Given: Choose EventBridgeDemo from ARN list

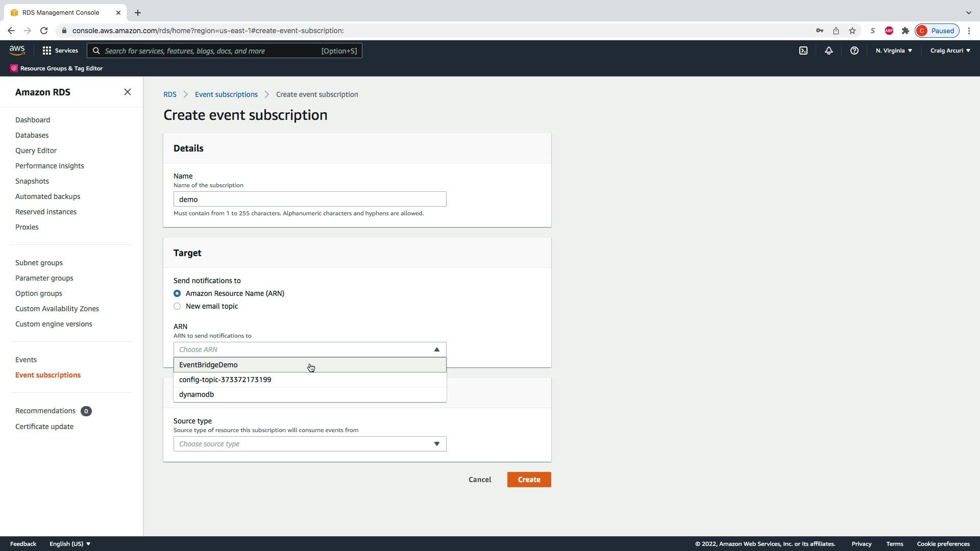Looking at the screenshot, I should click(208, 365).
